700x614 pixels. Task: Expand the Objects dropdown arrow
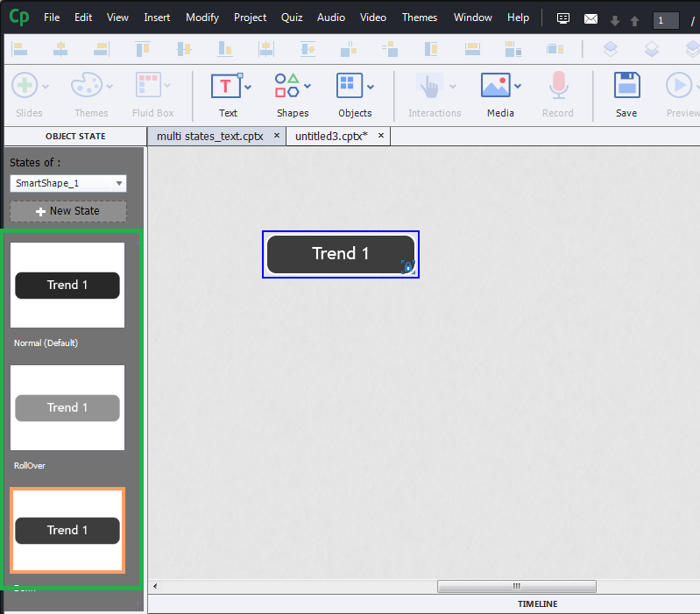tap(370, 87)
